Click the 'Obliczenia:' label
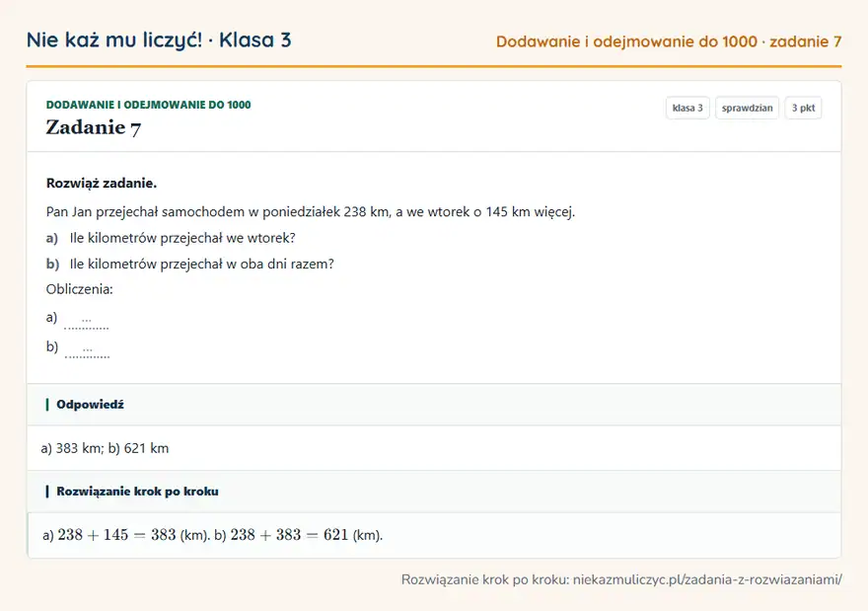Screen dimensions: 868x611 click(x=80, y=289)
